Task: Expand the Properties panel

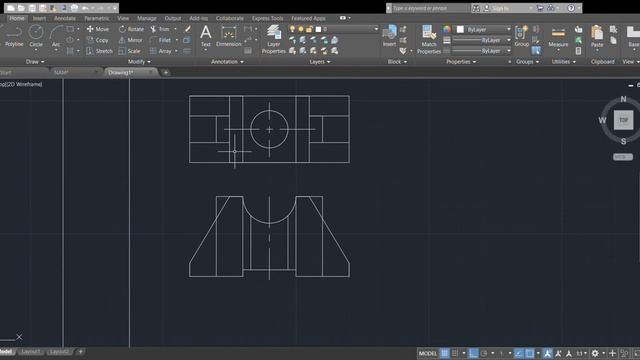Action: [461, 62]
